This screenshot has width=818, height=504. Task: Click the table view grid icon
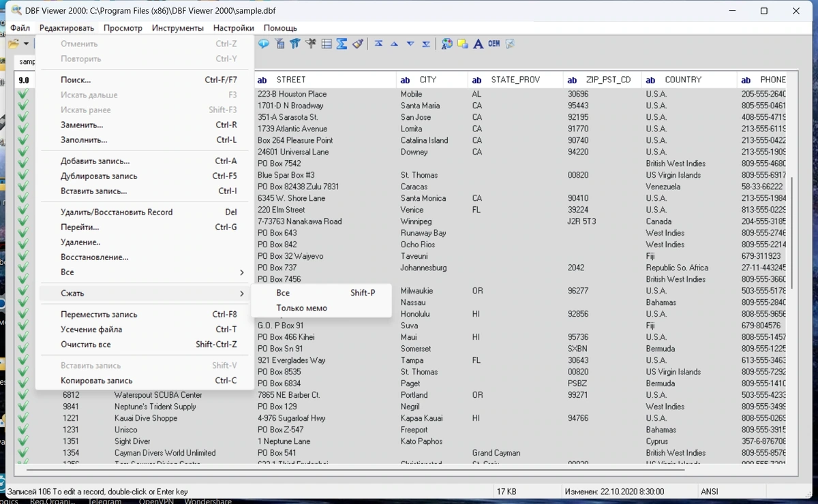click(x=327, y=44)
